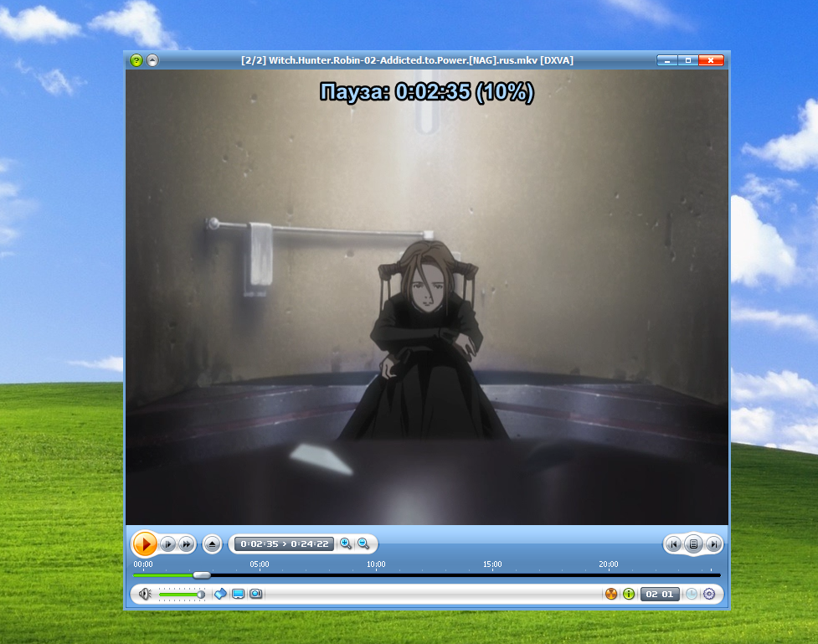The width and height of the screenshot is (818, 644).
Task: Go to the previous playlist file
Action: tap(673, 544)
